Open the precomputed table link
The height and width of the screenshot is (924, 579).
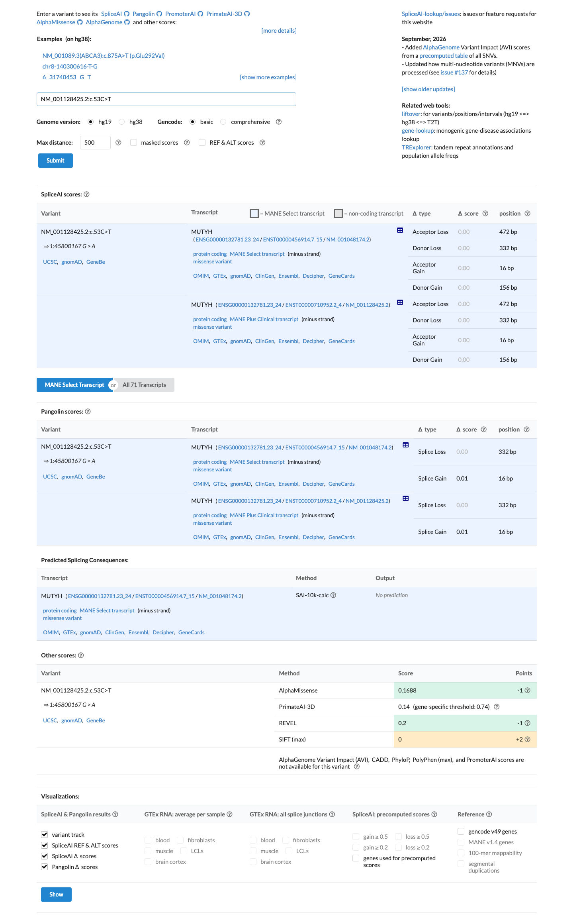coord(444,56)
